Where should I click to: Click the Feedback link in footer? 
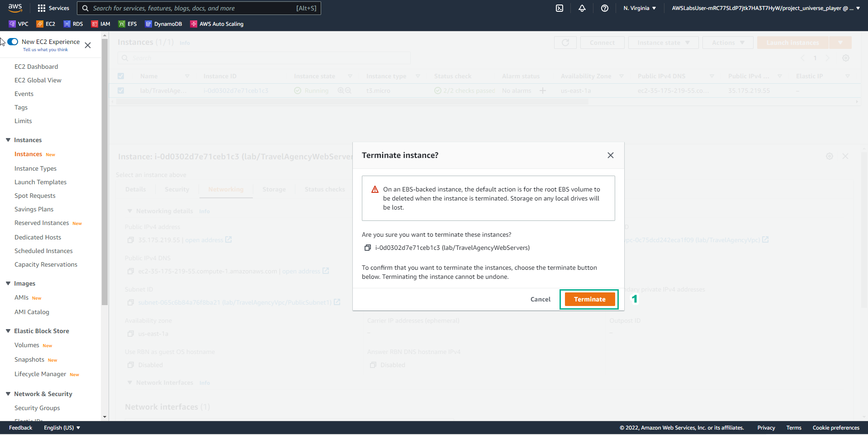point(20,428)
